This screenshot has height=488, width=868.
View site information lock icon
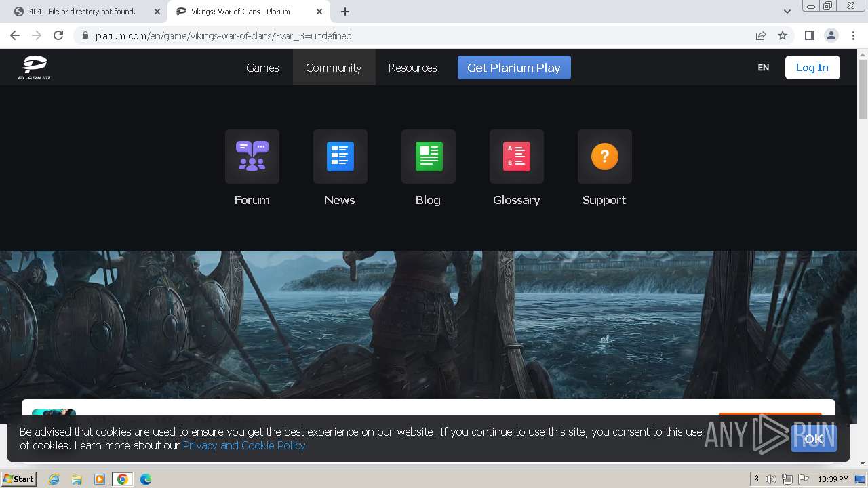pos(85,35)
